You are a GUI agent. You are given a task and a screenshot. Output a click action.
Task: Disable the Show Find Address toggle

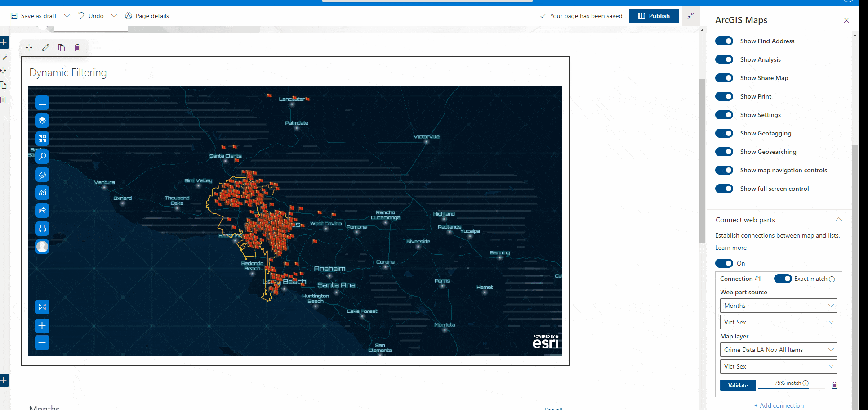tap(724, 41)
